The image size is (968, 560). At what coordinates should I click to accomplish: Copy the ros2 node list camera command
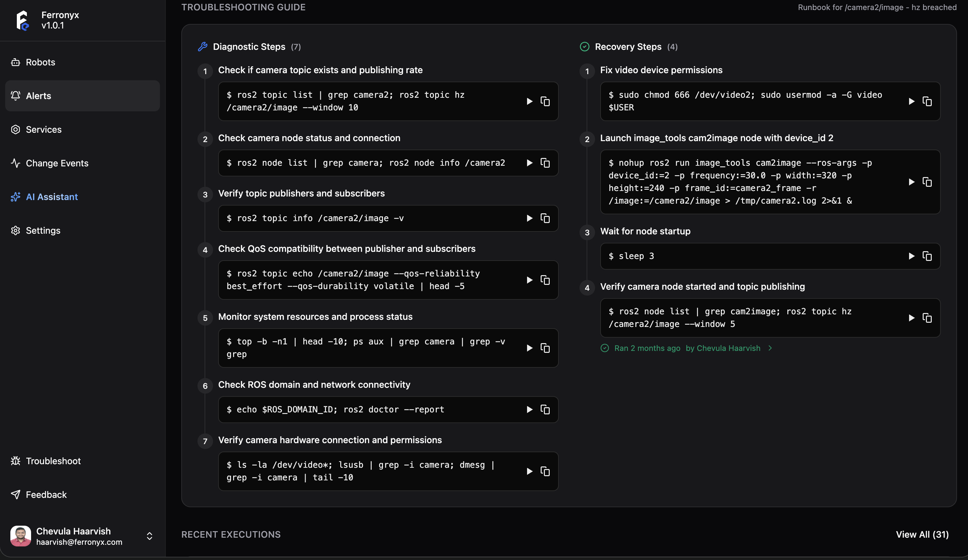coord(545,163)
